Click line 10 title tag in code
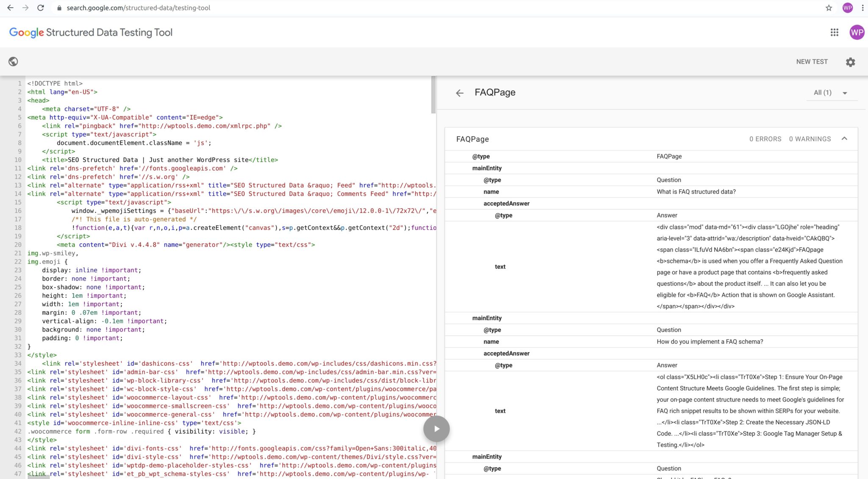This screenshot has width=868, height=479. coord(160,160)
